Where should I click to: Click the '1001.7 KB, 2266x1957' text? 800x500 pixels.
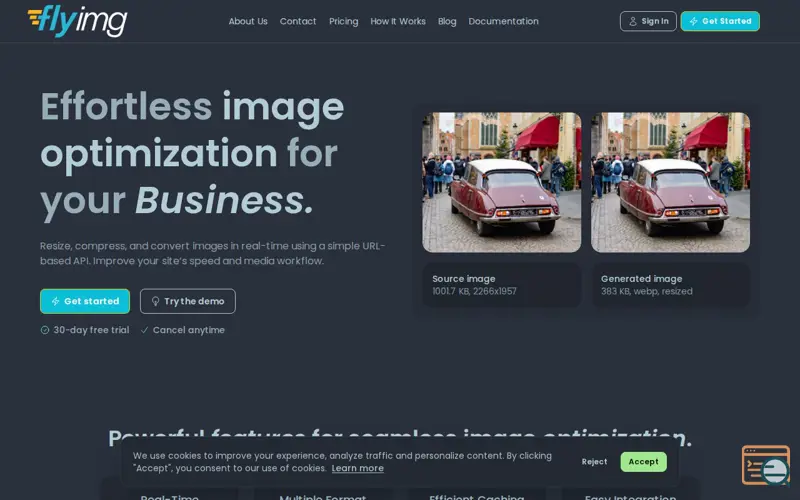point(474,291)
